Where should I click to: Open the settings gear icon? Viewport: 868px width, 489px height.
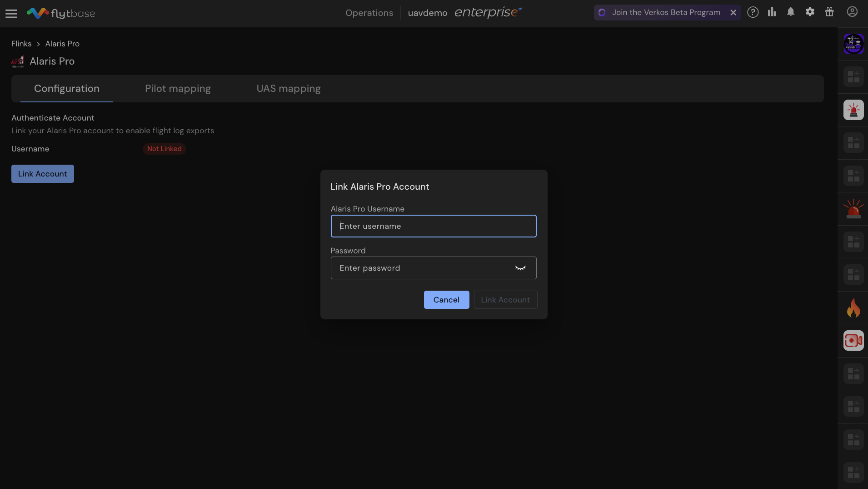(x=810, y=12)
